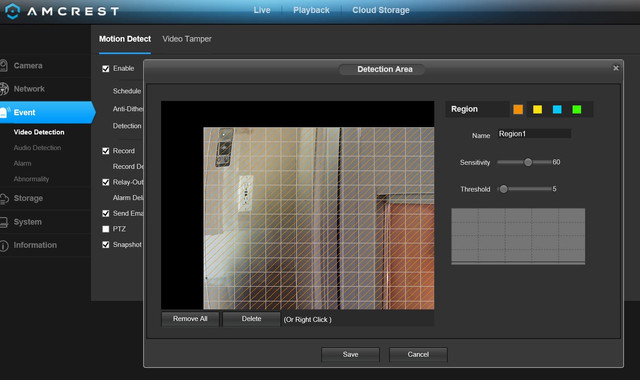Switch to the Playback tab
640x380 pixels.
point(311,10)
